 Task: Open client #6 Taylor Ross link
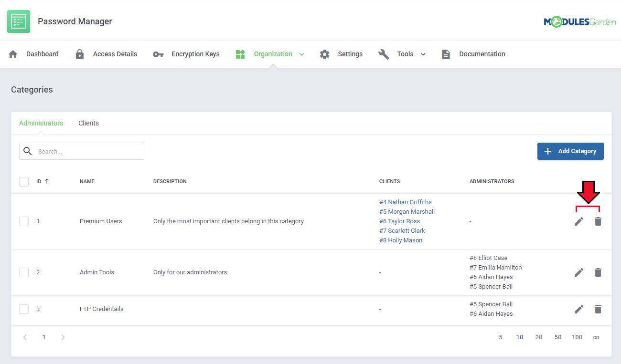point(400,221)
